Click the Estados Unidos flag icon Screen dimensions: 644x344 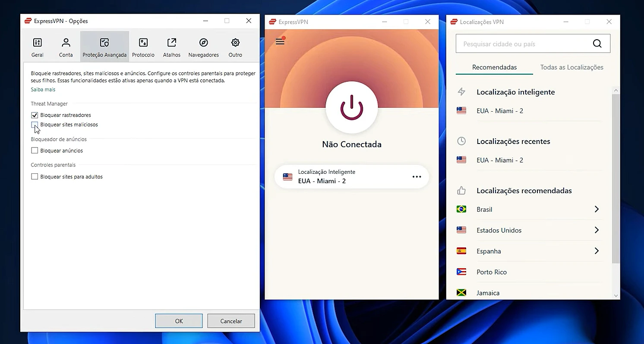(x=461, y=230)
